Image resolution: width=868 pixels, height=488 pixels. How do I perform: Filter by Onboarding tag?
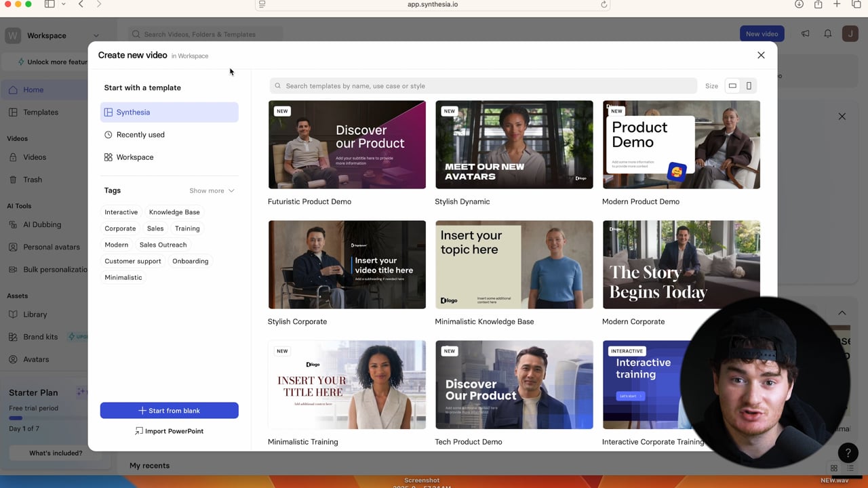point(191,261)
